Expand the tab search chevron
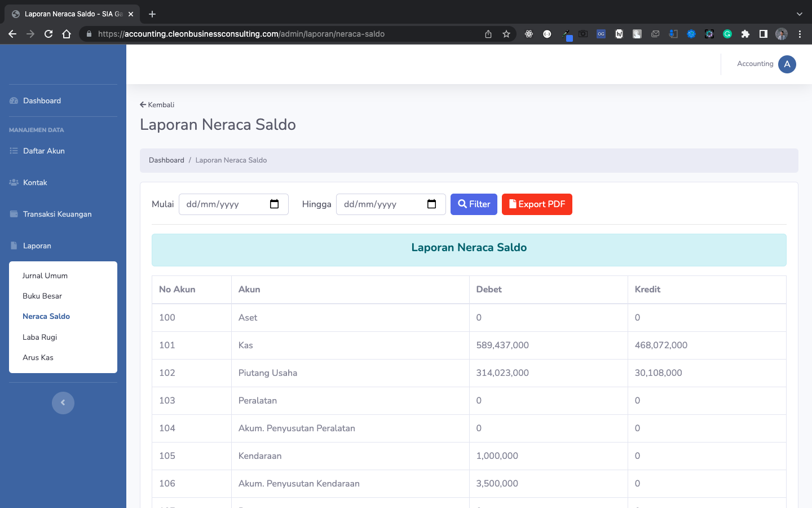This screenshot has height=508, width=812. pyautogui.click(x=799, y=14)
